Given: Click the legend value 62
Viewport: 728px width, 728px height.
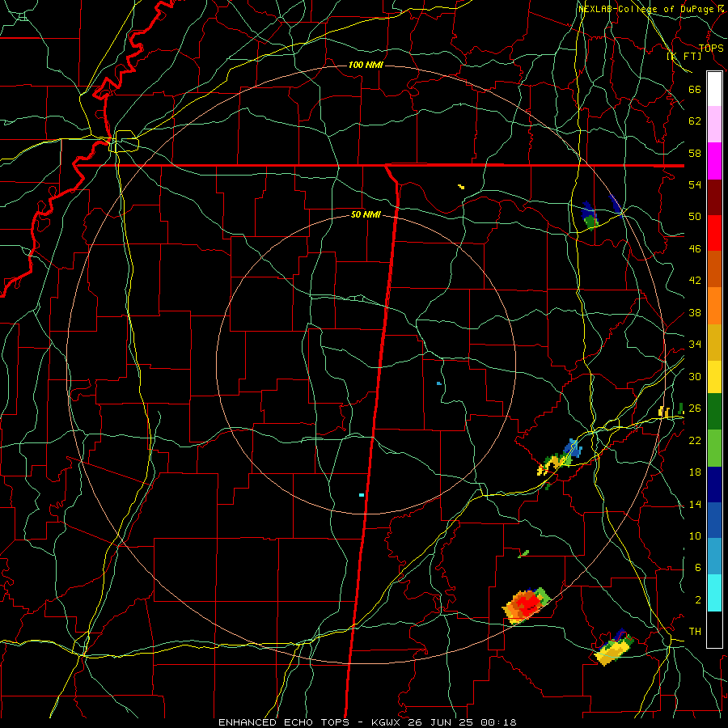Looking at the screenshot, I should (695, 121).
